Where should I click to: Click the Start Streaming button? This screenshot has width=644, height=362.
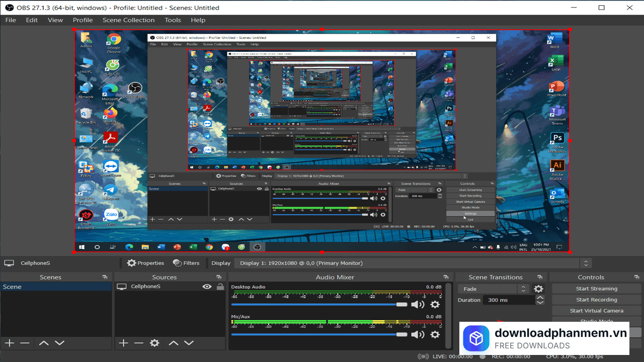[596, 289]
